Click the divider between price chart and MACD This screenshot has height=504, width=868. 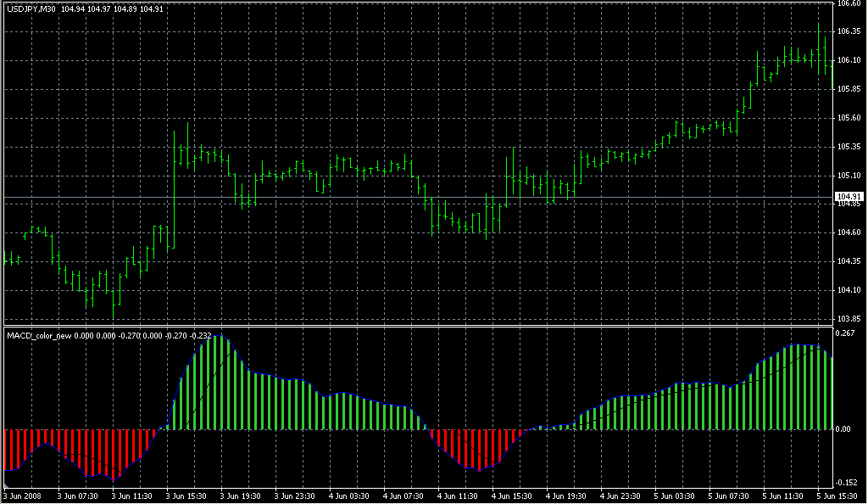click(x=415, y=326)
